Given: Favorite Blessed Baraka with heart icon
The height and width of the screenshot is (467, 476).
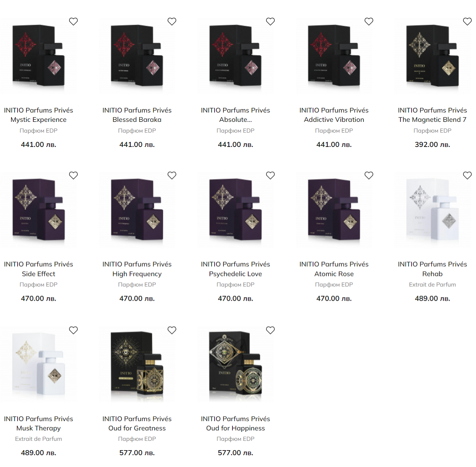Looking at the screenshot, I should point(172,22).
